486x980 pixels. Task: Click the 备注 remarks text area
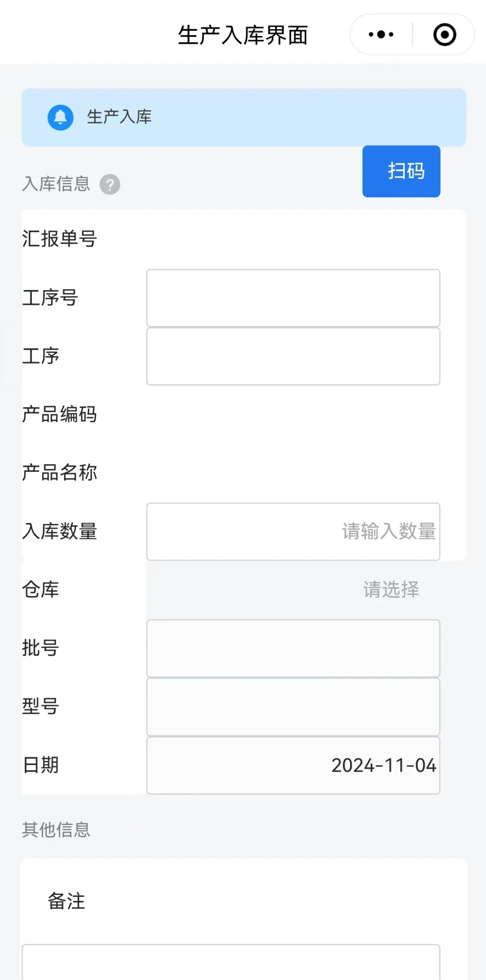(231, 962)
